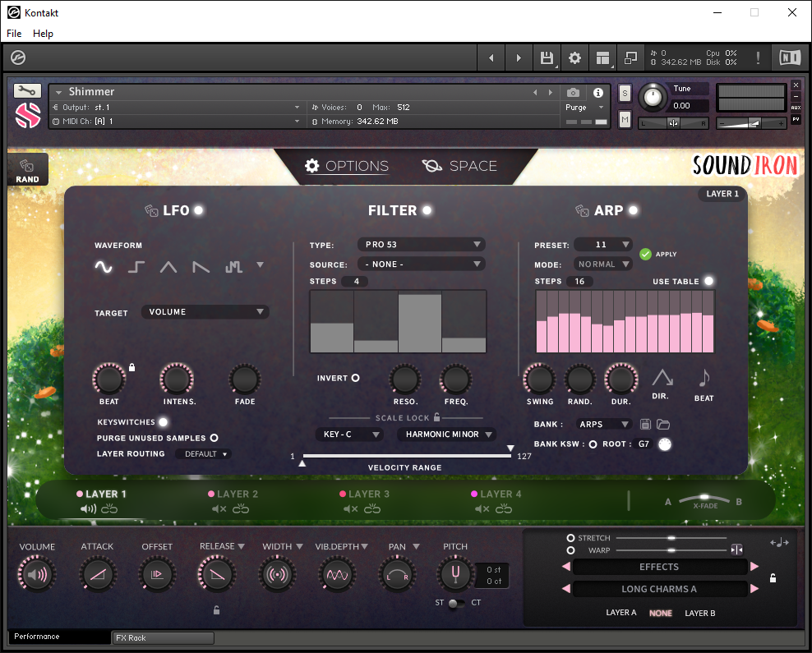Open Kontakt settings gear

click(574, 58)
